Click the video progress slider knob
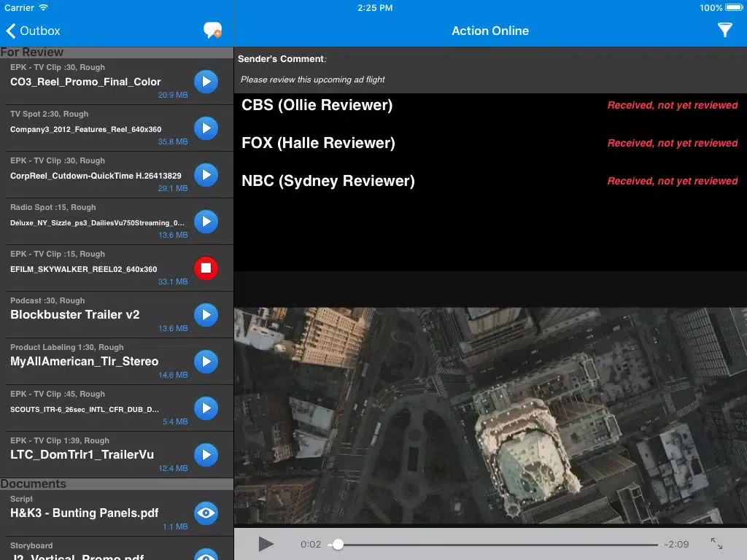747x560 pixels. pyautogui.click(x=338, y=544)
